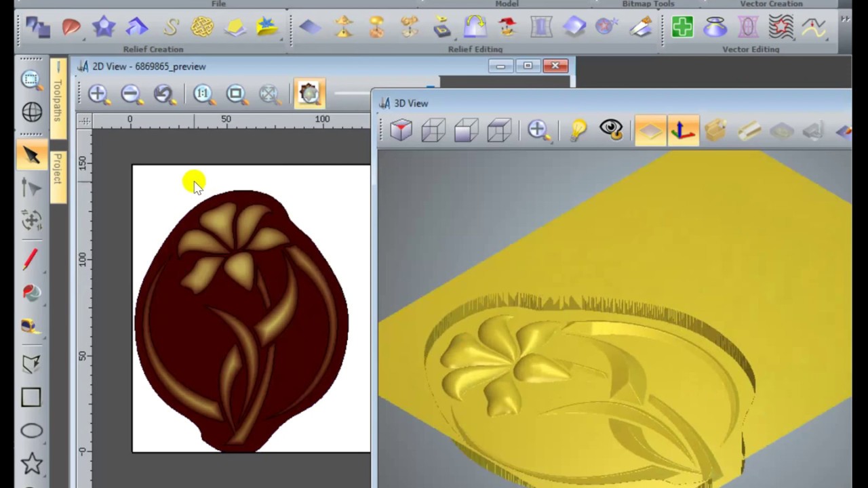Click the polyline drawing tool
This screenshot has height=488, width=868.
tap(31, 365)
